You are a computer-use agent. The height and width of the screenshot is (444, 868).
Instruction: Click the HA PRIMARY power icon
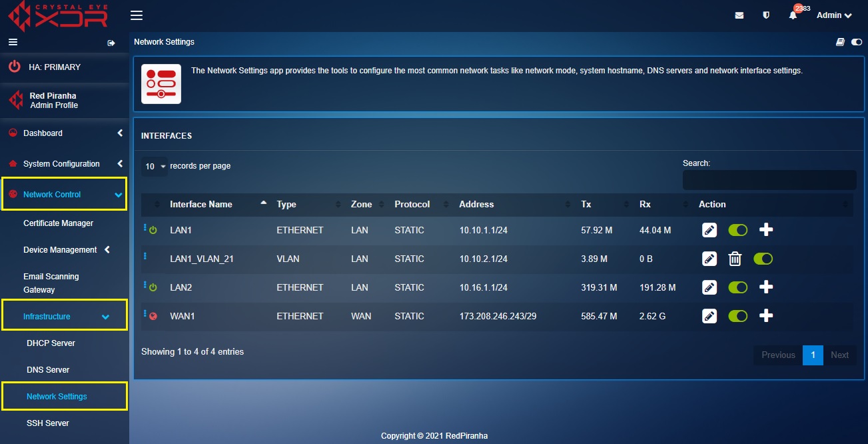[14, 67]
